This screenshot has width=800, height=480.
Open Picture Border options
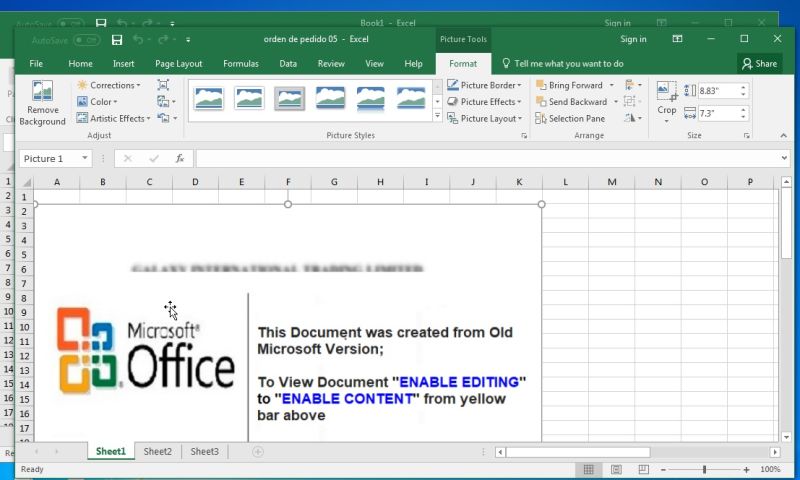click(484, 85)
